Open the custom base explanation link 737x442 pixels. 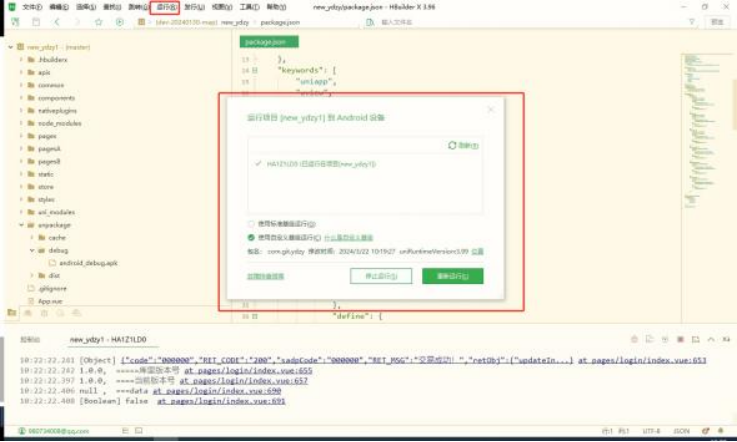pos(348,238)
